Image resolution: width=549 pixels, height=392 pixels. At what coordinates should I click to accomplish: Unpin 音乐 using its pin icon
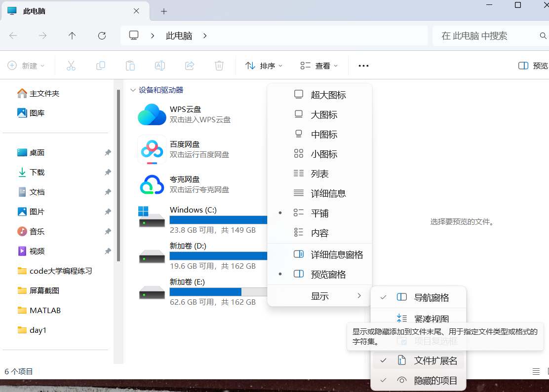tap(108, 231)
